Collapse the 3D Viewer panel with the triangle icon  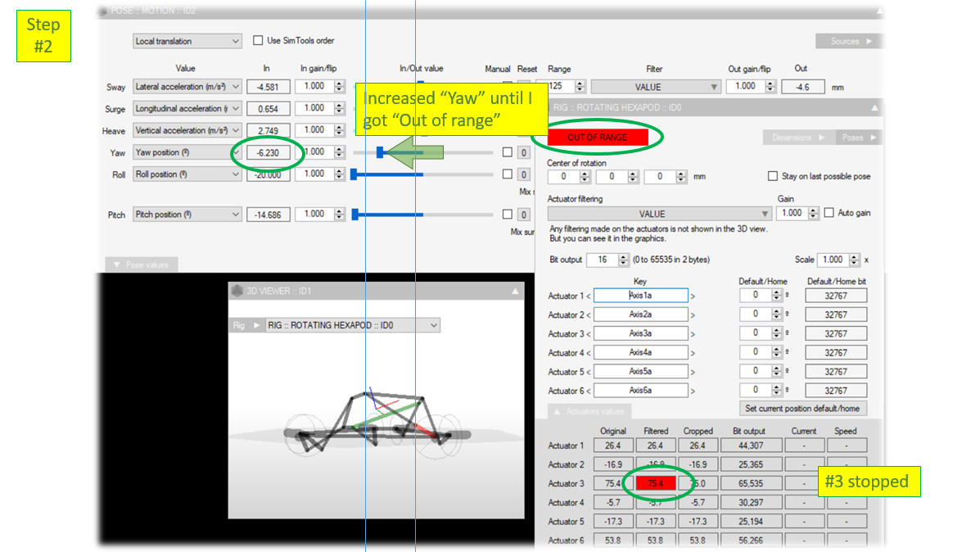[x=515, y=291]
